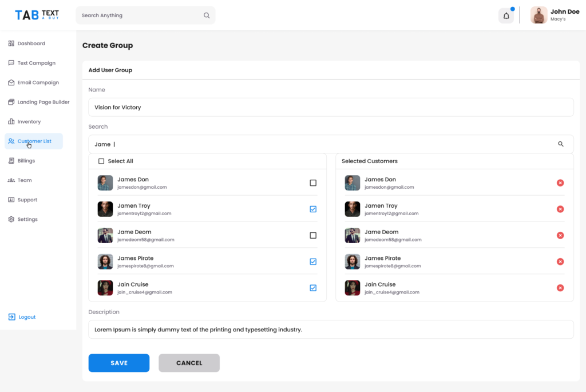Click email jamentroy12@gmail.com in left list
Image resolution: width=586 pixels, height=392 pixels.
point(144,213)
